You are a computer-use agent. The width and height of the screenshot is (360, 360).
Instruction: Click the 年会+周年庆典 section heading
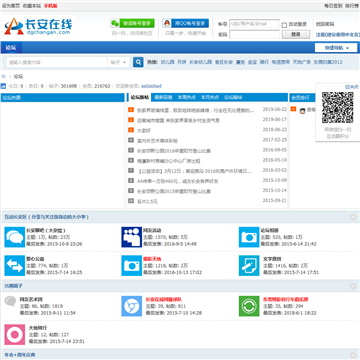[20, 355]
